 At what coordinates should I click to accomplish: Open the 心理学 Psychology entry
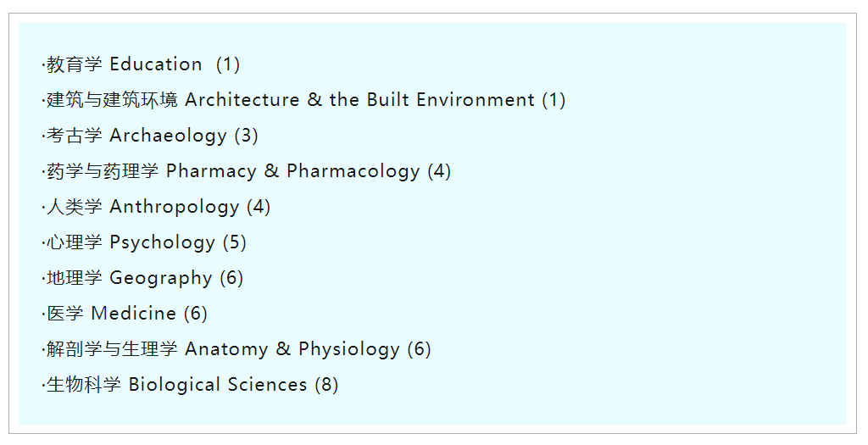[x=131, y=242]
